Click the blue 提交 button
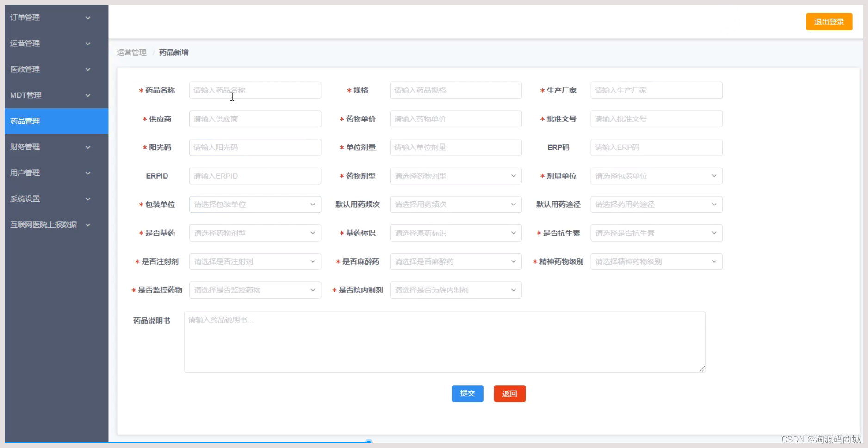 [x=467, y=393]
